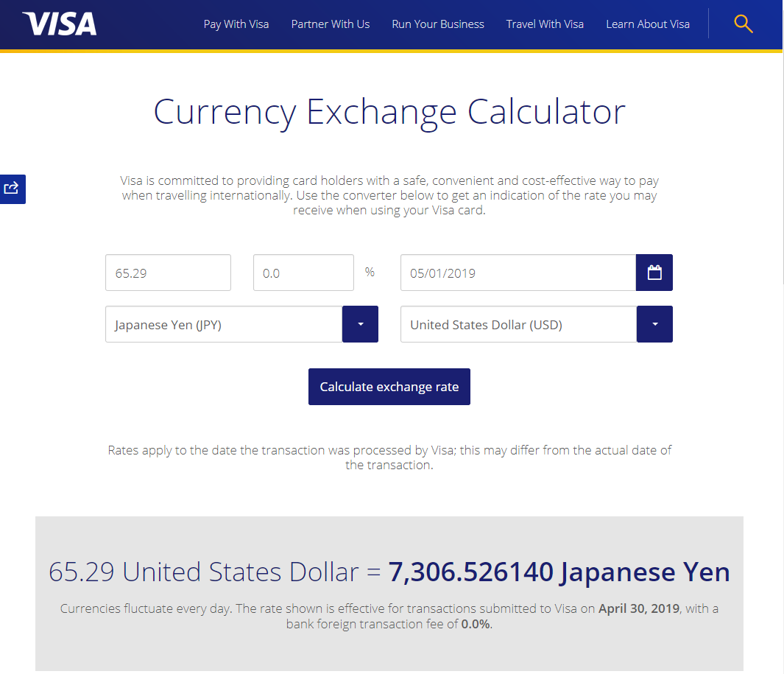Open the Pay With Visa menu
Image resolution: width=784 pixels, height=674 pixels.
point(236,24)
